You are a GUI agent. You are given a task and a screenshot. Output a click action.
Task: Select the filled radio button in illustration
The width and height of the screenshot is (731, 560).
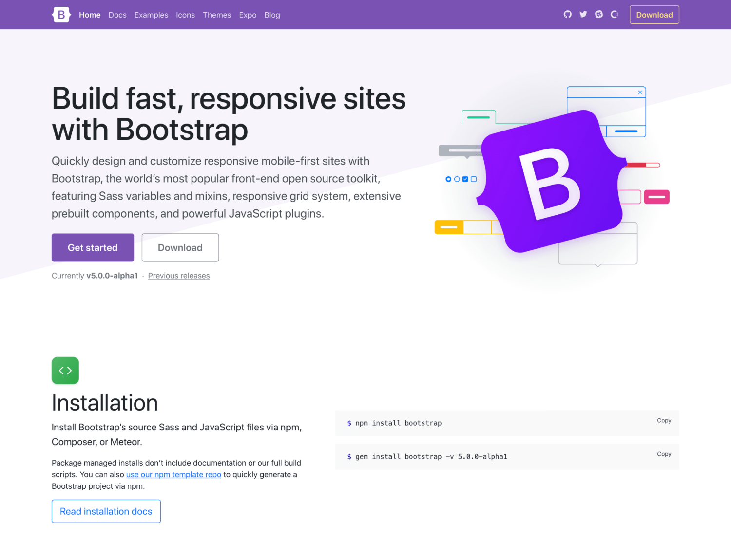(x=448, y=179)
